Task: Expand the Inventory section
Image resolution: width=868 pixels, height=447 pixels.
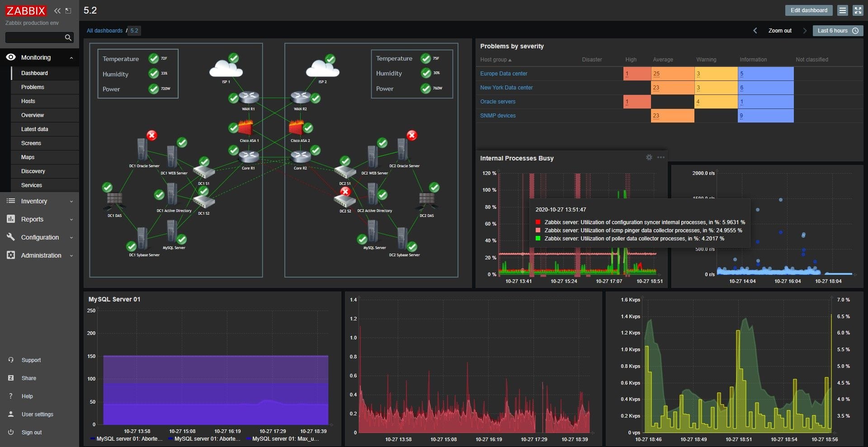Action: [71, 201]
